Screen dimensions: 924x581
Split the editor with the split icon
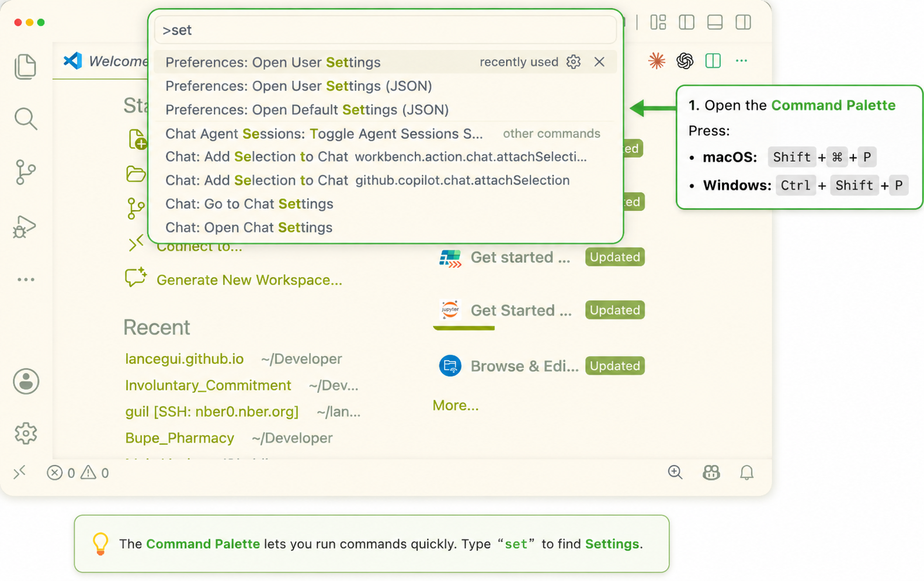pos(713,61)
